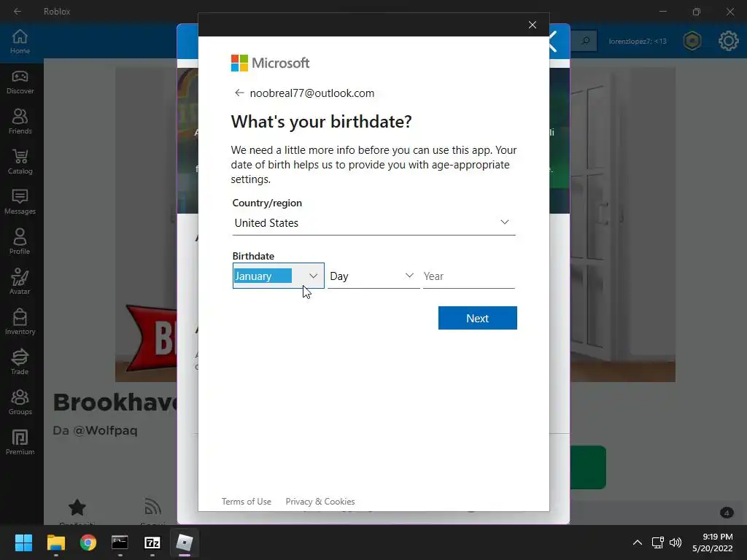
Task: Open the Windows Start menu
Action: point(23,542)
